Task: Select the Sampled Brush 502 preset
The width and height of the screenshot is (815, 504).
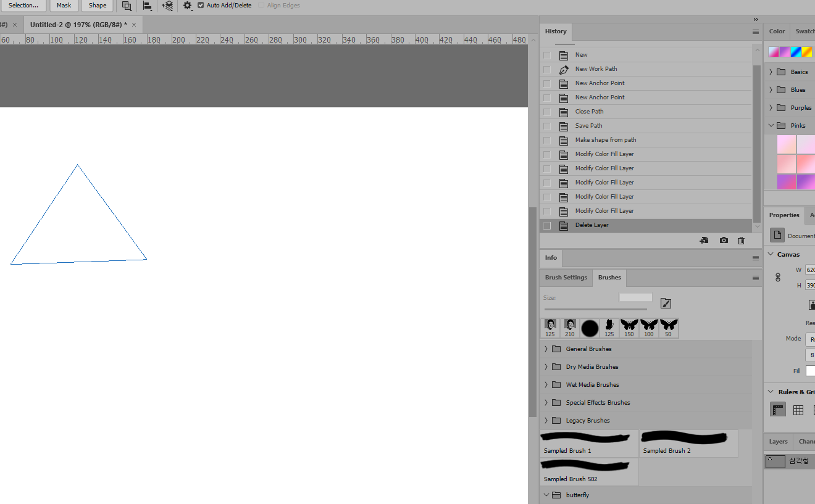Action: tap(589, 472)
